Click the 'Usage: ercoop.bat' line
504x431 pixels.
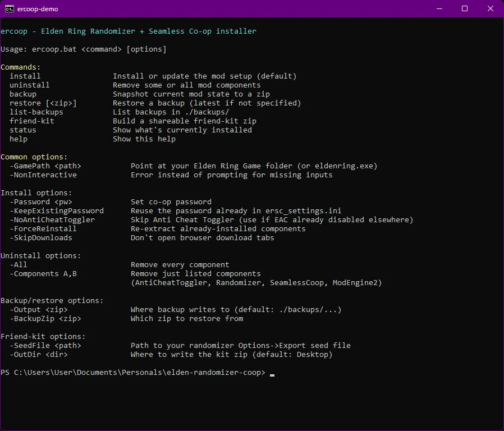[83, 49]
